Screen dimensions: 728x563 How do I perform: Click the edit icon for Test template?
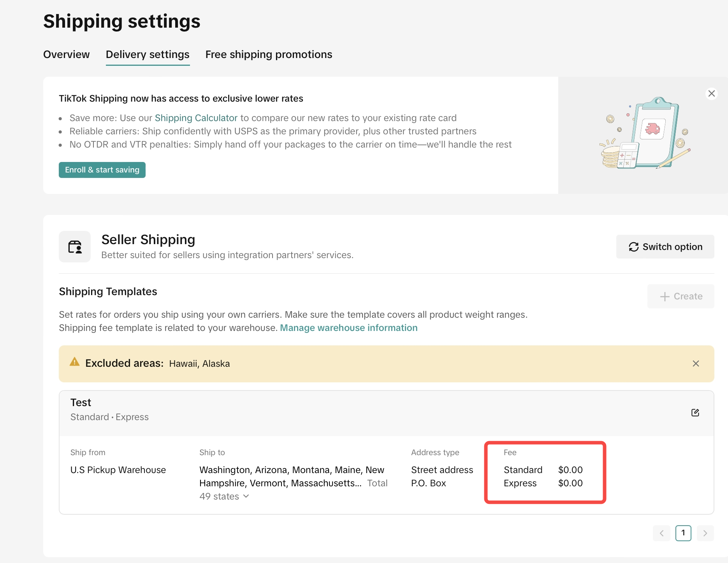(695, 413)
